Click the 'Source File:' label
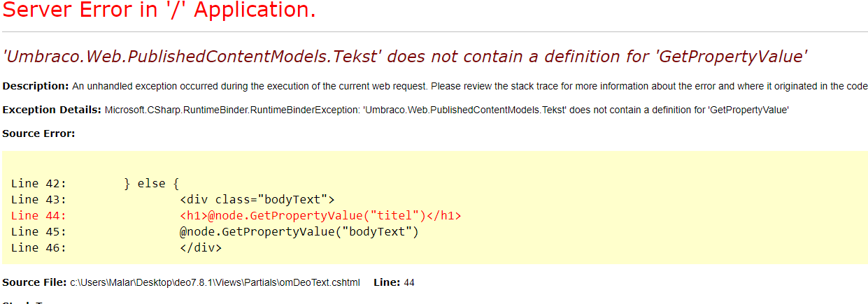The height and width of the screenshot is (304, 868). click(35, 282)
